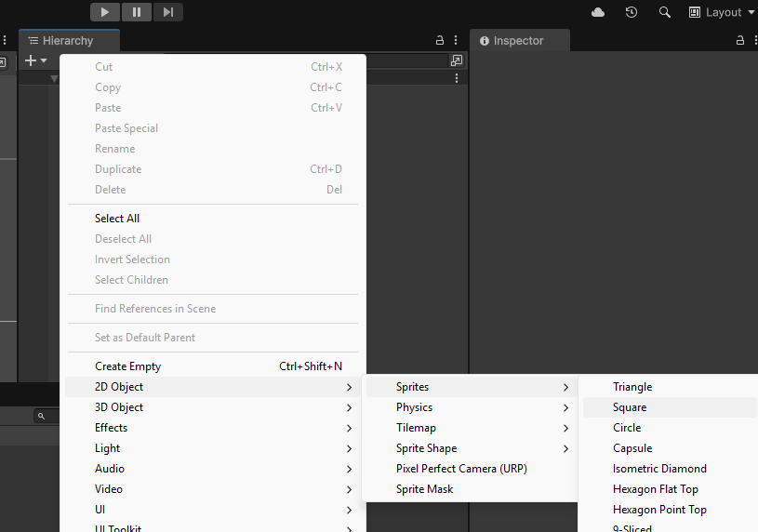The height and width of the screenshot is (532, 758).
Task: Click the project search field magnifier
Action: click(x=41, y=416)
